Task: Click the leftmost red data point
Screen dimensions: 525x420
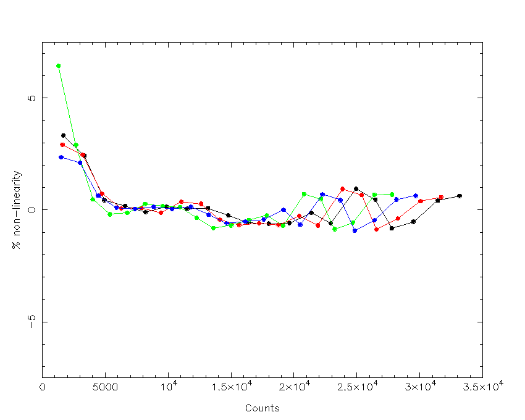Action: (x=62, y=145)
